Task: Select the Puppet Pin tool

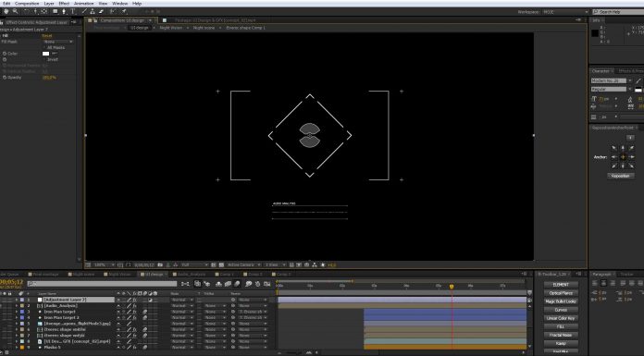Action: pyautogui.click(x=124, y=11)
